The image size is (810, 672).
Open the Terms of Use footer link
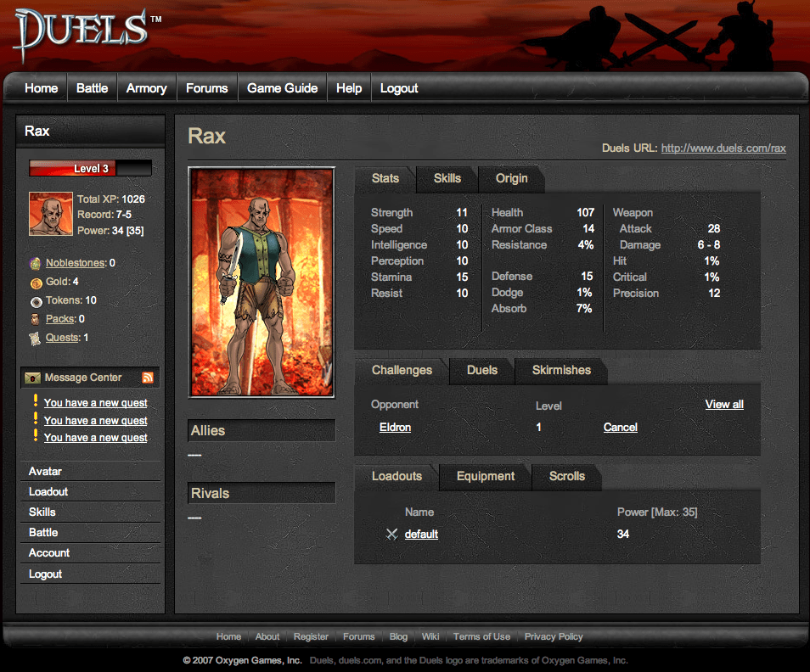(481, 637)
